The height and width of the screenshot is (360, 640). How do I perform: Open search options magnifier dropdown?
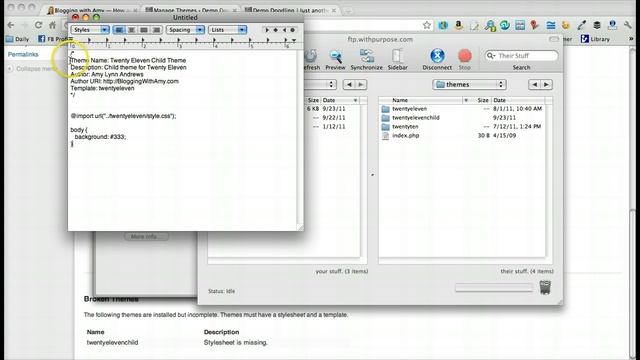click(x=491, y=56)
